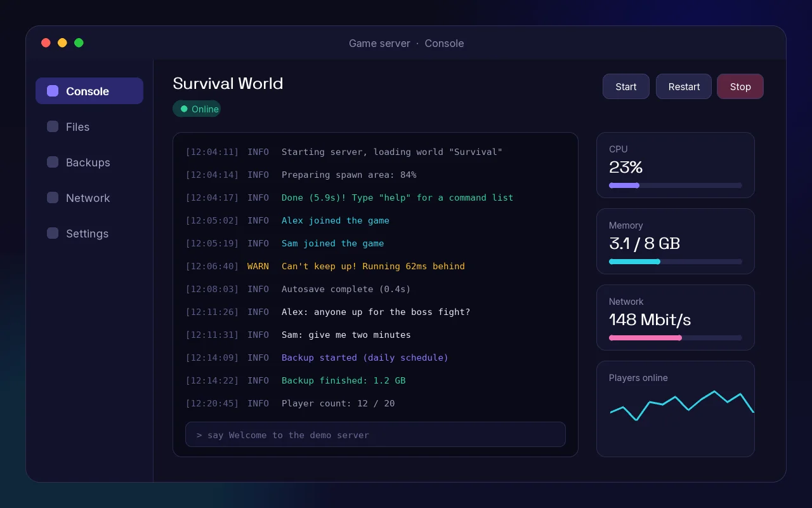Click the Files sidebar icon

[x=53, y=126]
